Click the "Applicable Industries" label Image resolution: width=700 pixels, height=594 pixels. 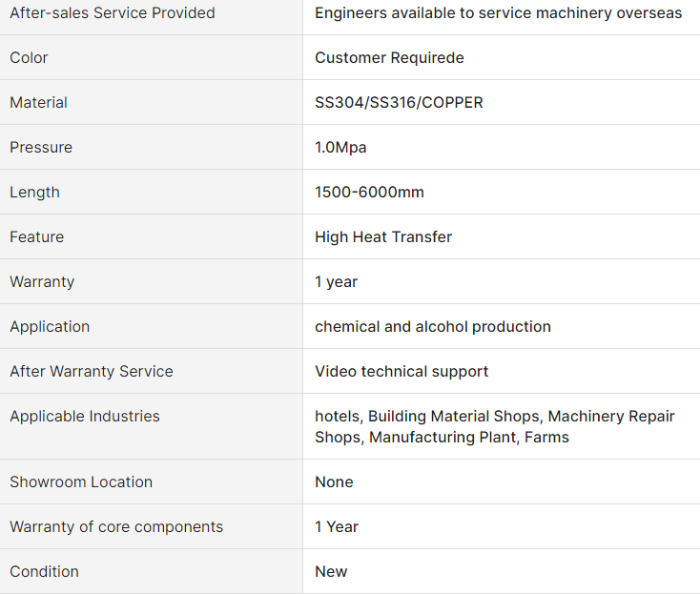[85, 417]
